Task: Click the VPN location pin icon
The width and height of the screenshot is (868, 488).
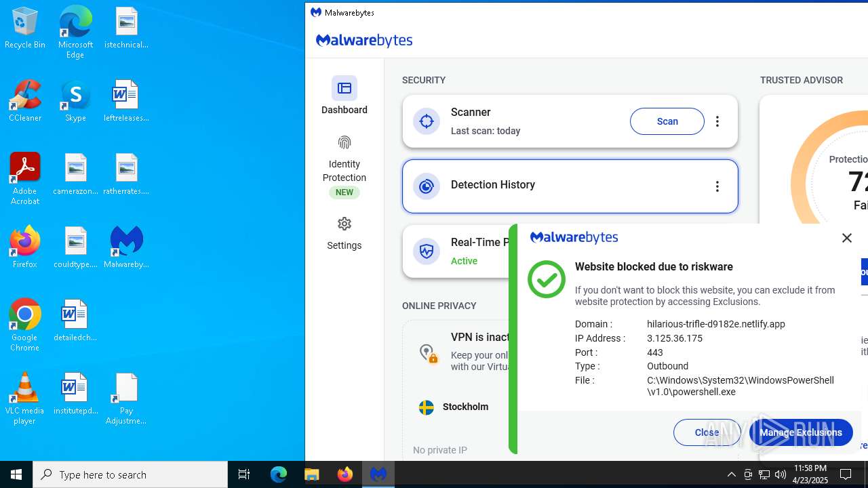Action: [x=427, y=354]
